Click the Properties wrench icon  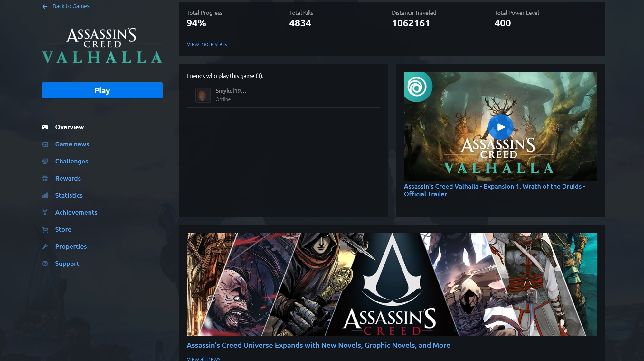coord(45,246)
